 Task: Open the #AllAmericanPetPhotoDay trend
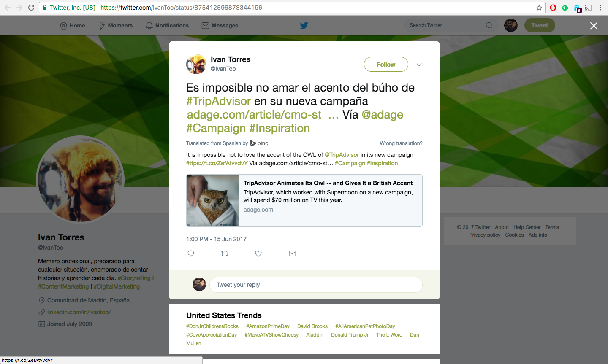pos(365,326)
